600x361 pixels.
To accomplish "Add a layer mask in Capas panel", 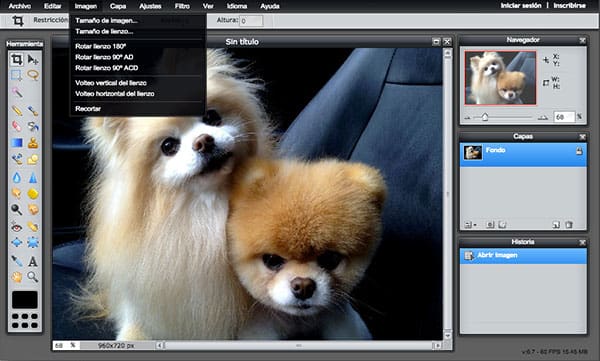I will click(490, 225).
